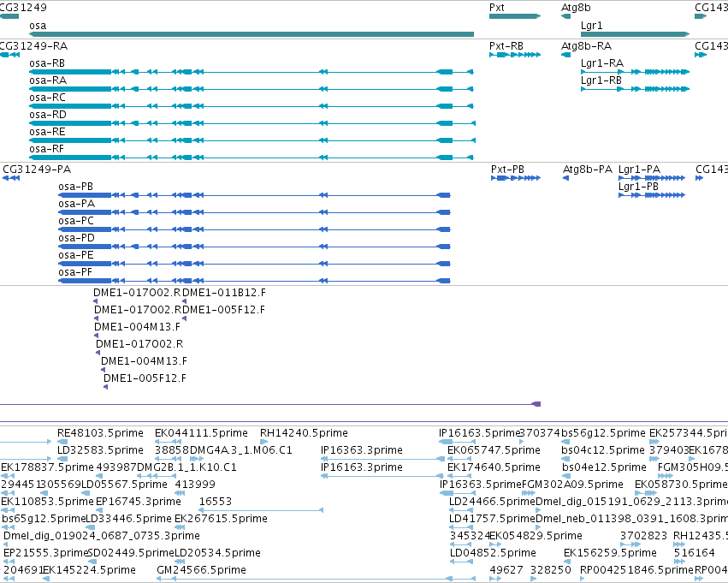Click the LD20534.5prime EST label
The image size is (728, 583).
click(x=218, y=554)
